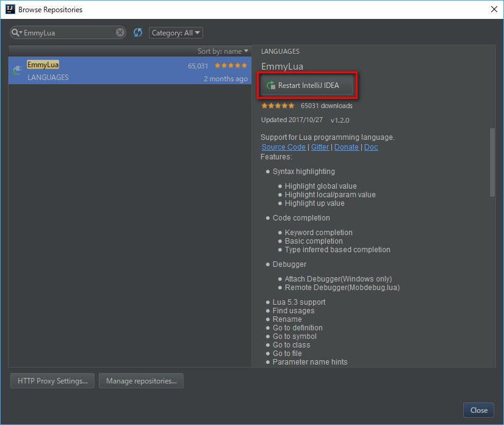Open the Donate link
504x425 pixels.
point(346,147)
